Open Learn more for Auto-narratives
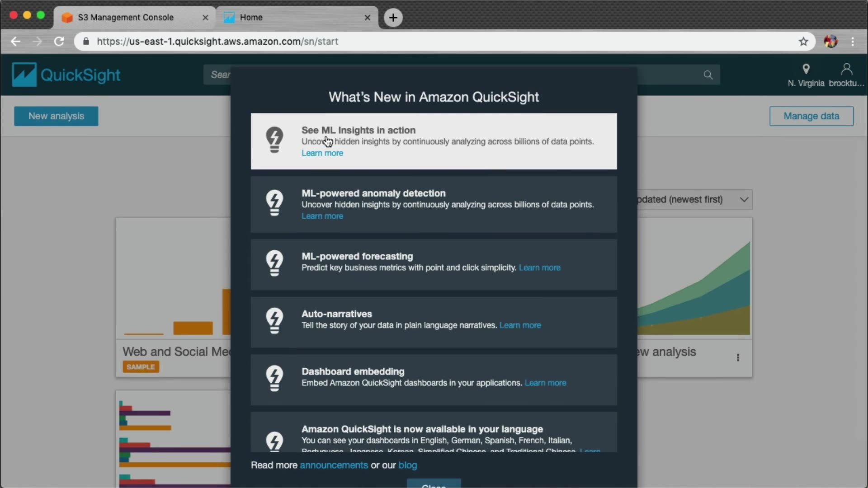 pos(520,325)
